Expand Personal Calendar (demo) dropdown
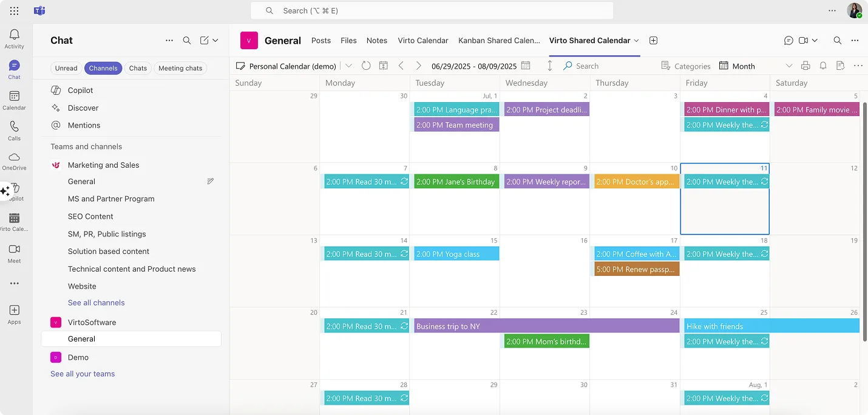Image resolution: width=868 pixels, height=415 pixels. point(349,66)
